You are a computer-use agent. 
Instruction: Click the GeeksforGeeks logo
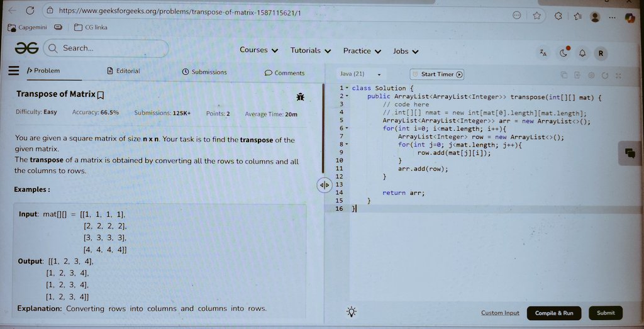pos(26,48)
